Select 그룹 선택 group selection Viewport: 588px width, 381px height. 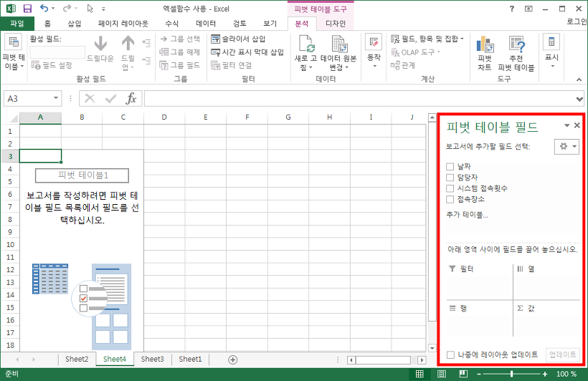click(180, 39)
